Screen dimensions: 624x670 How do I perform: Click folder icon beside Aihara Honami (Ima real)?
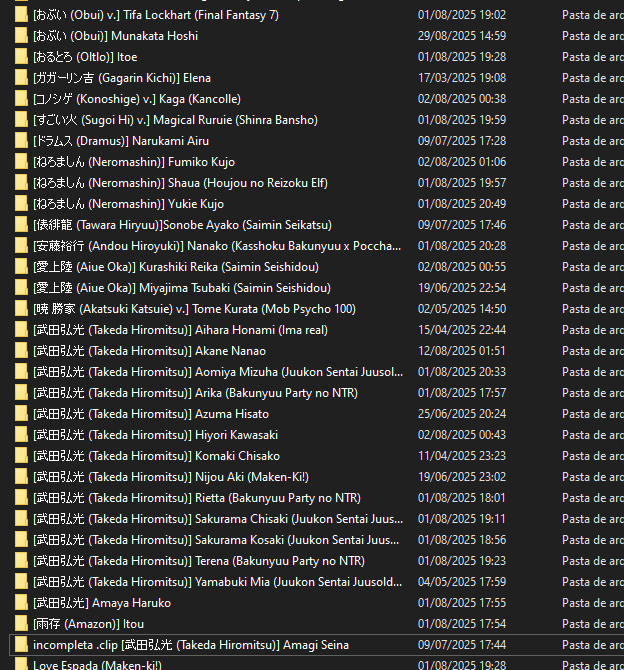click(x=21, y=330)
